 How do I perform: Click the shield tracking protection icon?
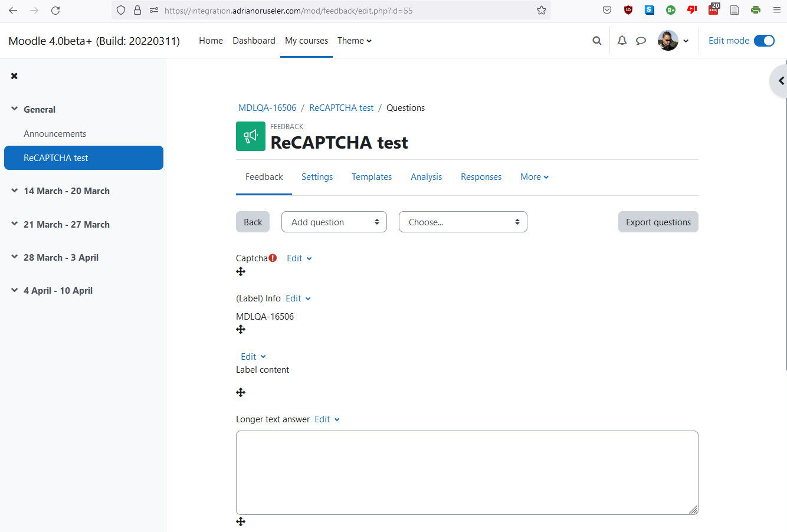[121, 10]
